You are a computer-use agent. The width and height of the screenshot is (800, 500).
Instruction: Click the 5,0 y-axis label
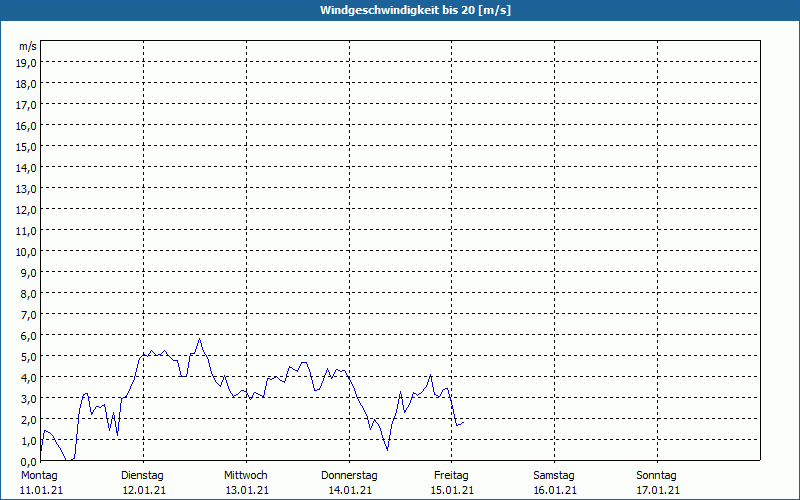29,357
